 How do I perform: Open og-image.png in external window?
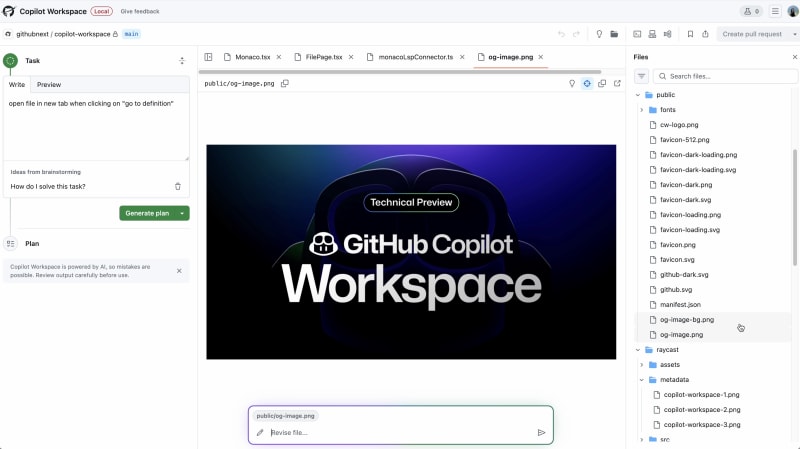pos(617,84)
